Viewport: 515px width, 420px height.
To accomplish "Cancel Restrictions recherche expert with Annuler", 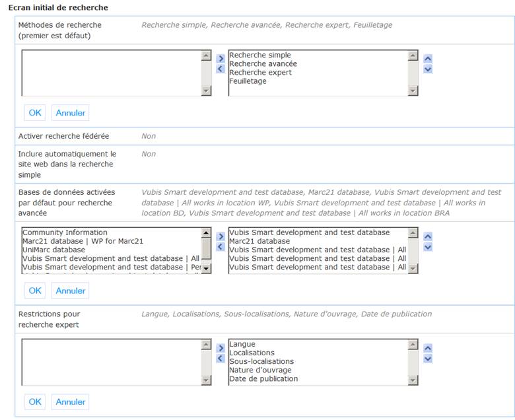I will (x=70, y=402).
